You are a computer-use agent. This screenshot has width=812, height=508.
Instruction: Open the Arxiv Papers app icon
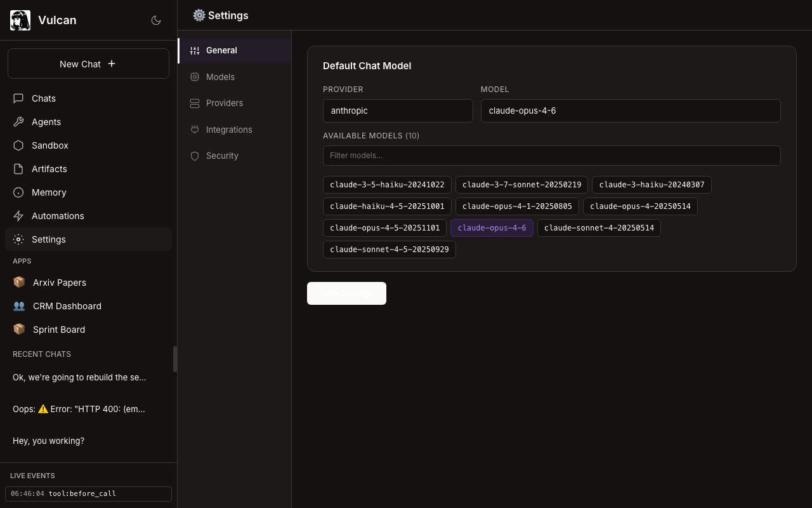coord(19,283)
